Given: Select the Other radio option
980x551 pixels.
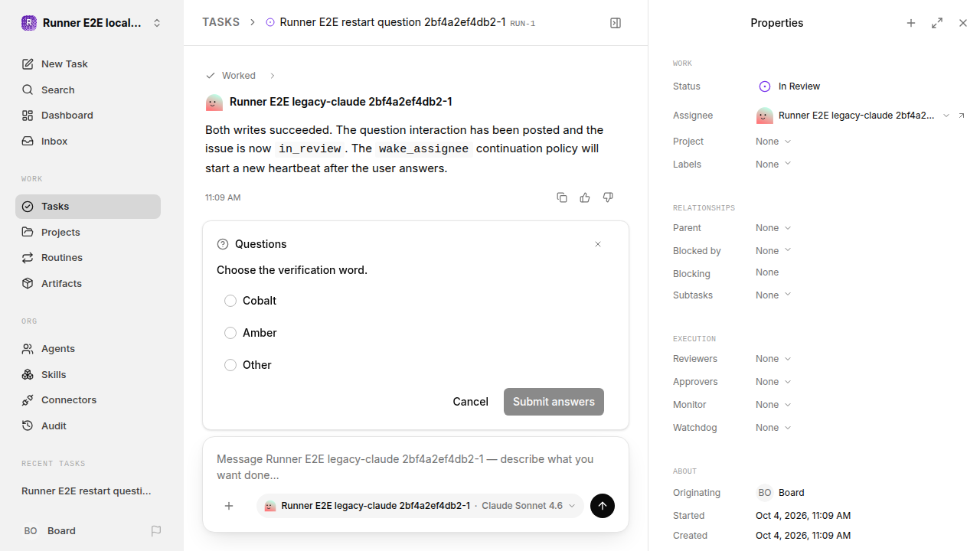Looking at the screenshot, I should pos(230,365).
